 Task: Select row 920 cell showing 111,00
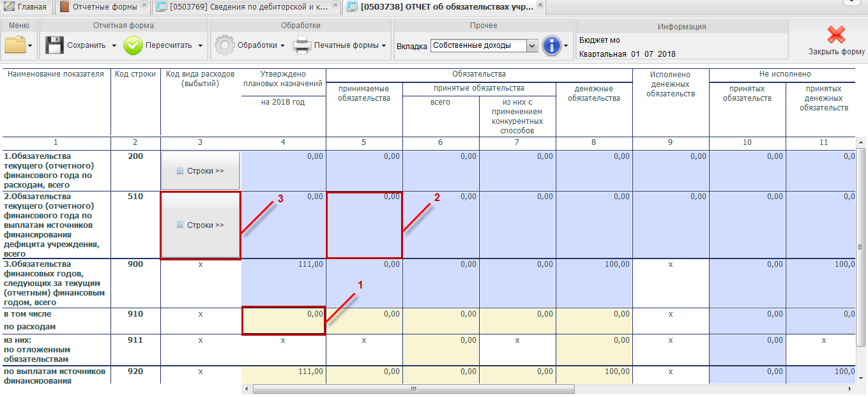(x=284, y=374)
